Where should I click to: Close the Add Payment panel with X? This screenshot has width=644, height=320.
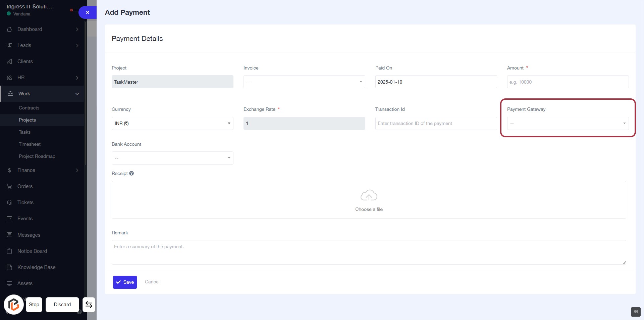click(88, 12)
